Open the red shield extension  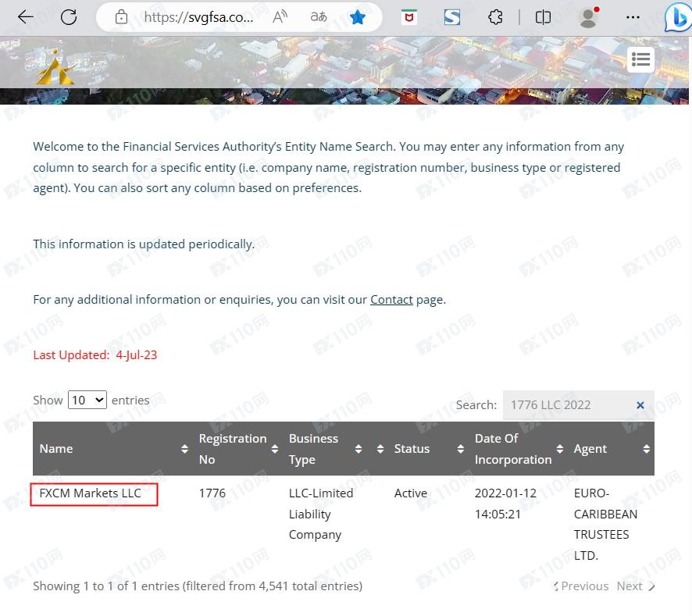pos(409,16)
